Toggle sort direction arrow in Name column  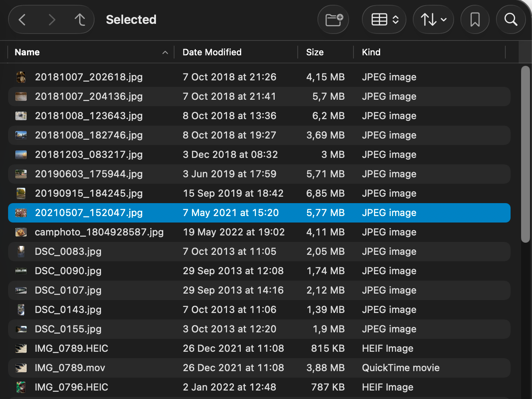tap(165, 52)
